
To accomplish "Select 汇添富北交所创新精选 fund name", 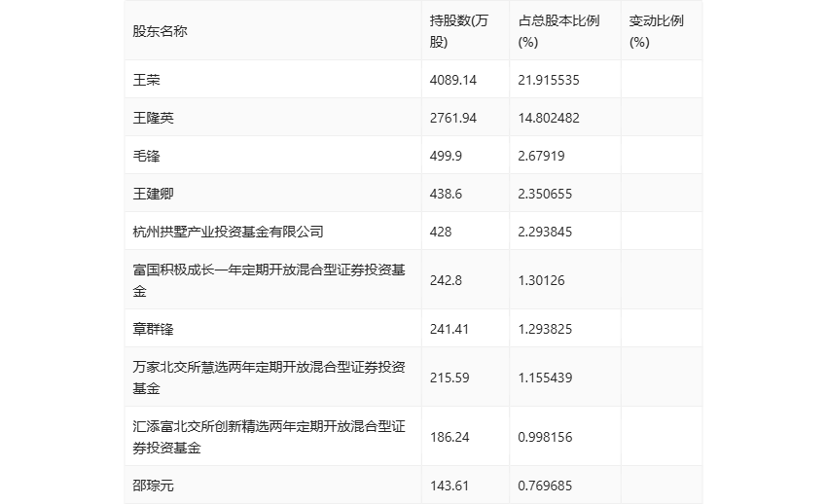I will pyautogui.click(x=269, y=437).
